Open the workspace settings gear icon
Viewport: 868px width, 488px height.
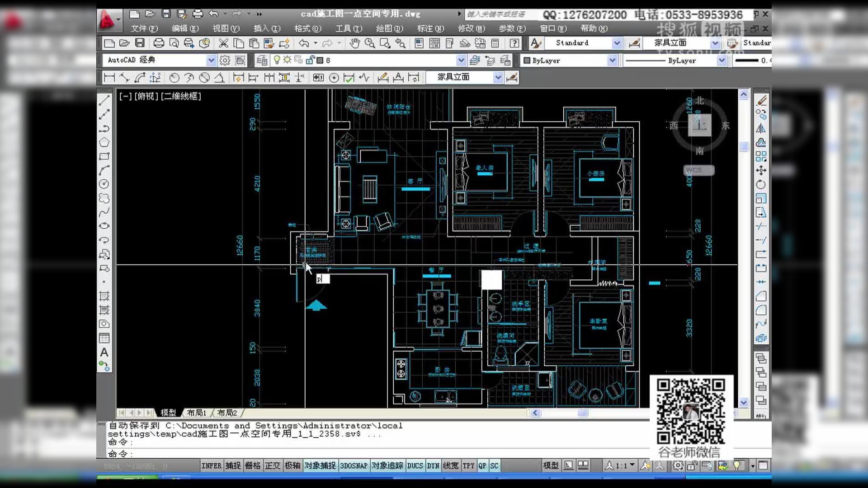[x=224, y=60]
